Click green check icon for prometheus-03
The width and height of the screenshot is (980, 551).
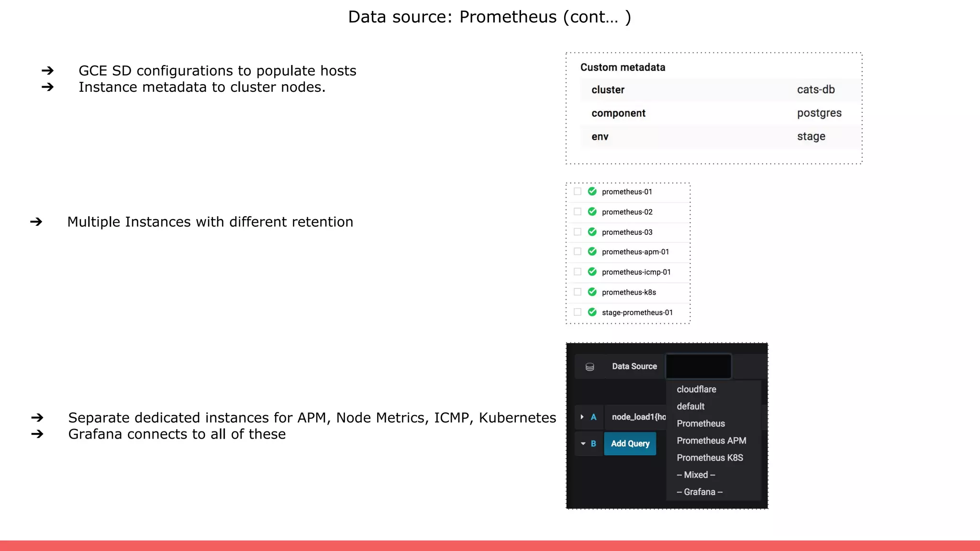(x=592, y=231)
